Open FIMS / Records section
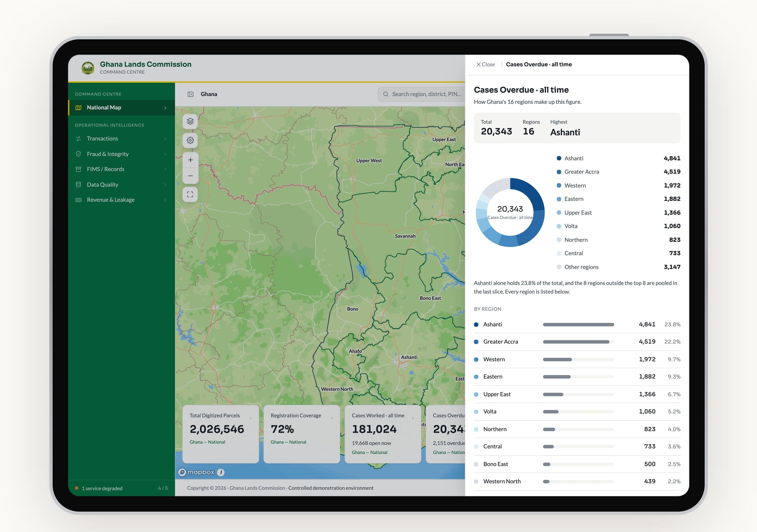 point(122,169)
